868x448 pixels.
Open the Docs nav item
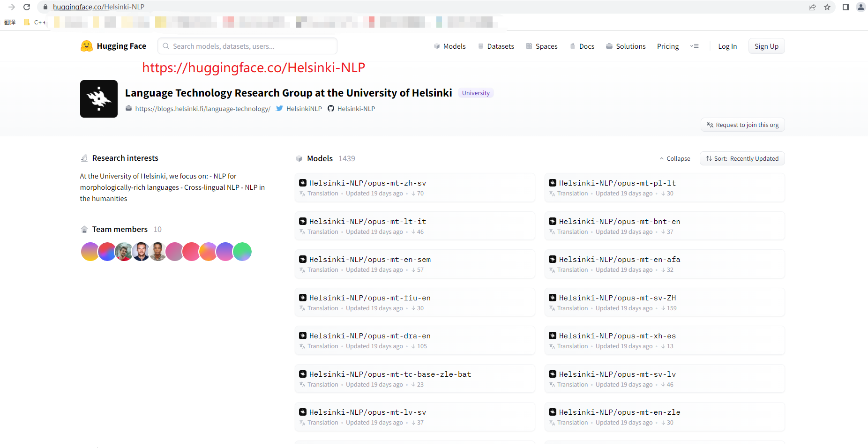[582, 46]
